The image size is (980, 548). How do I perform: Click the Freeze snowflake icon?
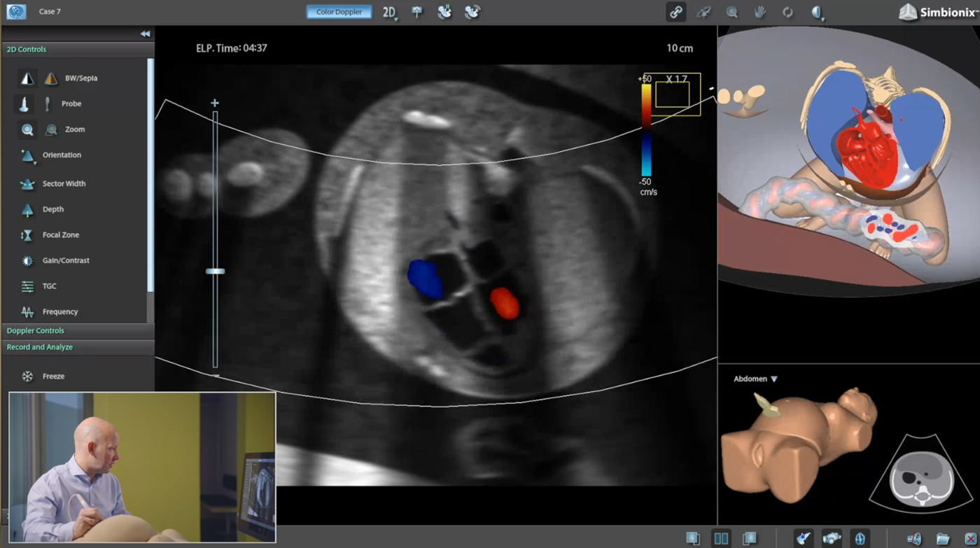click(27, 377)
